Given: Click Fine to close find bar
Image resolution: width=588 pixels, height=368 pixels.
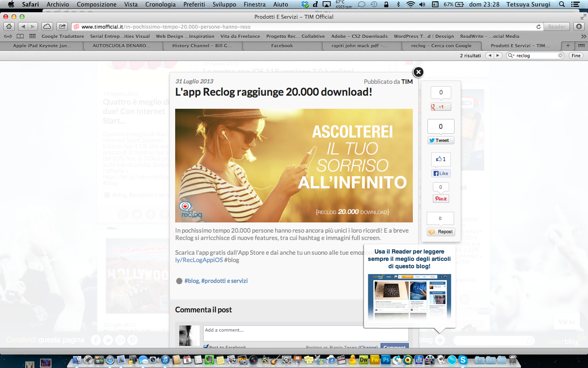Looking at the screenshot, I should tap(576, 56).
